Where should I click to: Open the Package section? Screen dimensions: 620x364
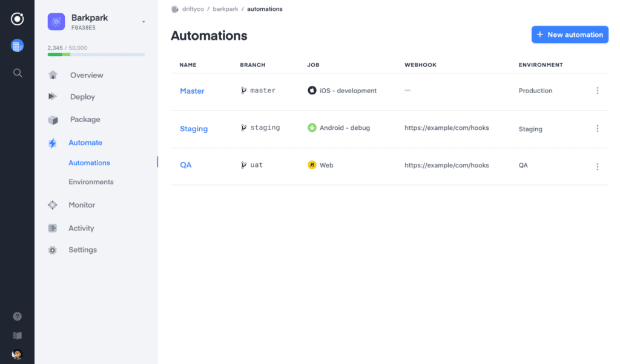tap(85, 119)
